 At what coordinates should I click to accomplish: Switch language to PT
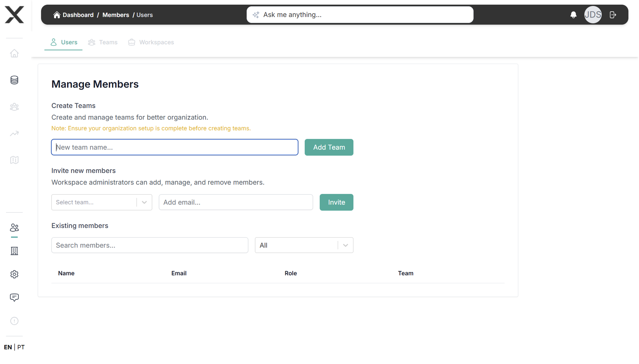tap(21, 347)
